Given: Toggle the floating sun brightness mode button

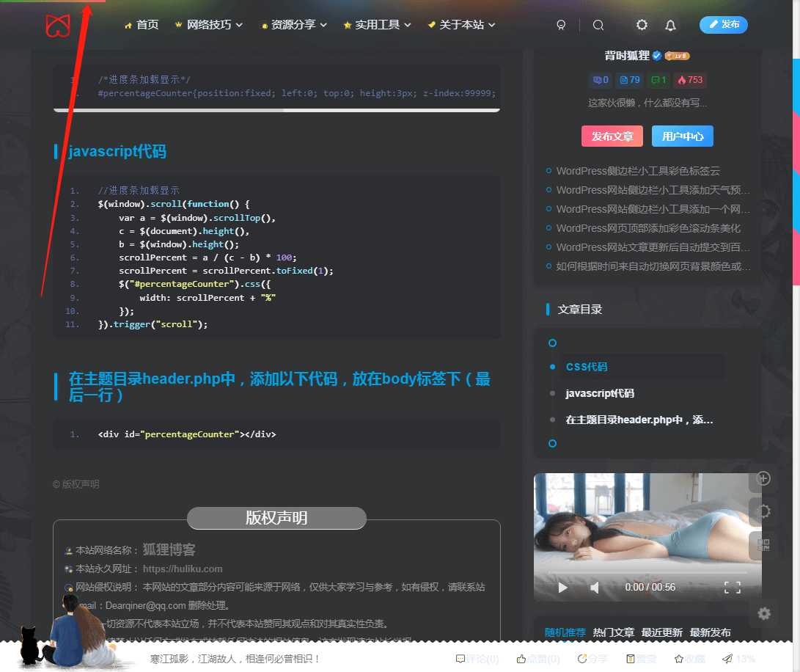Looking at the screenshot, I should click(763, 511).
